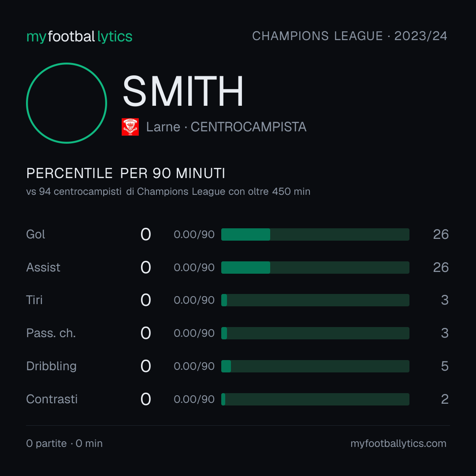
Task: Click the Gol percentile value 26
Action: [x=441, y=234]
